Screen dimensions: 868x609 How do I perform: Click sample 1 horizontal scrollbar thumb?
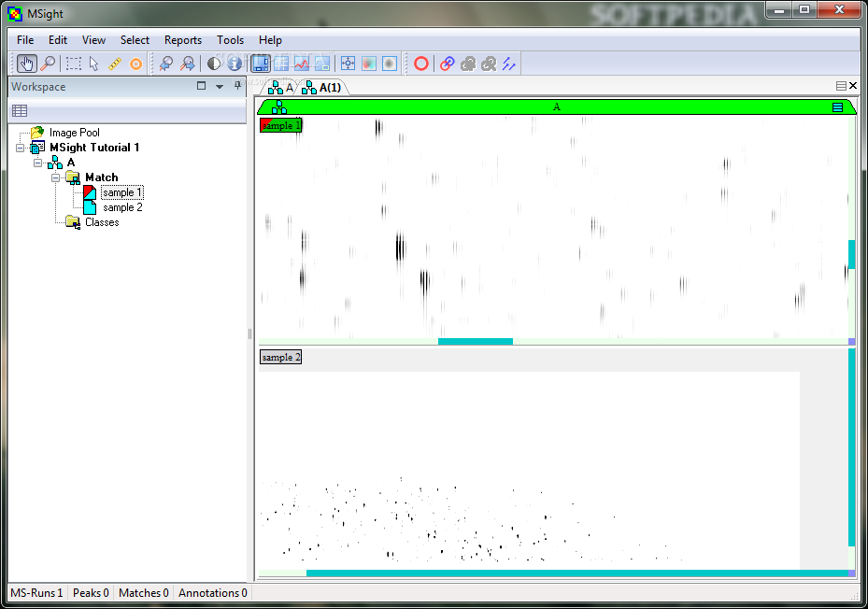point(476,342)
